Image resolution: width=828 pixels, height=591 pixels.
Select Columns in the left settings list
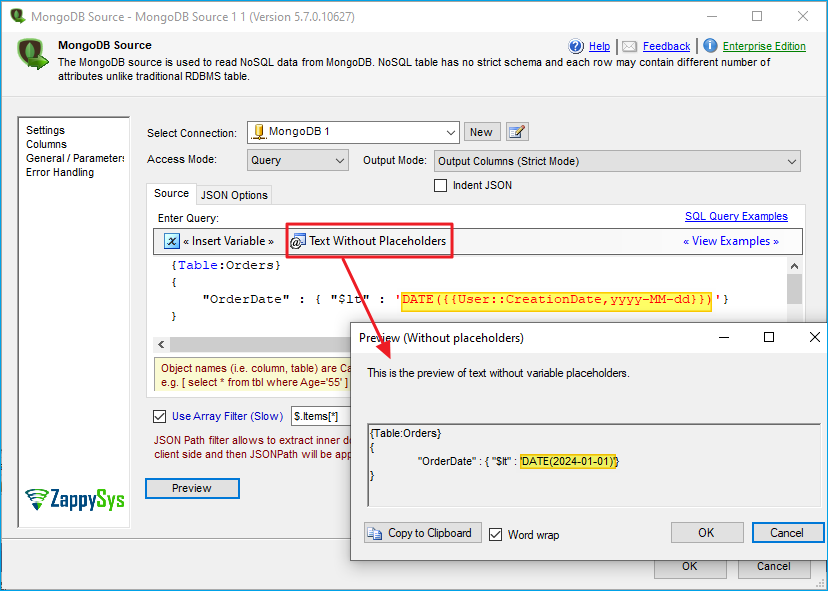[47, 144]
